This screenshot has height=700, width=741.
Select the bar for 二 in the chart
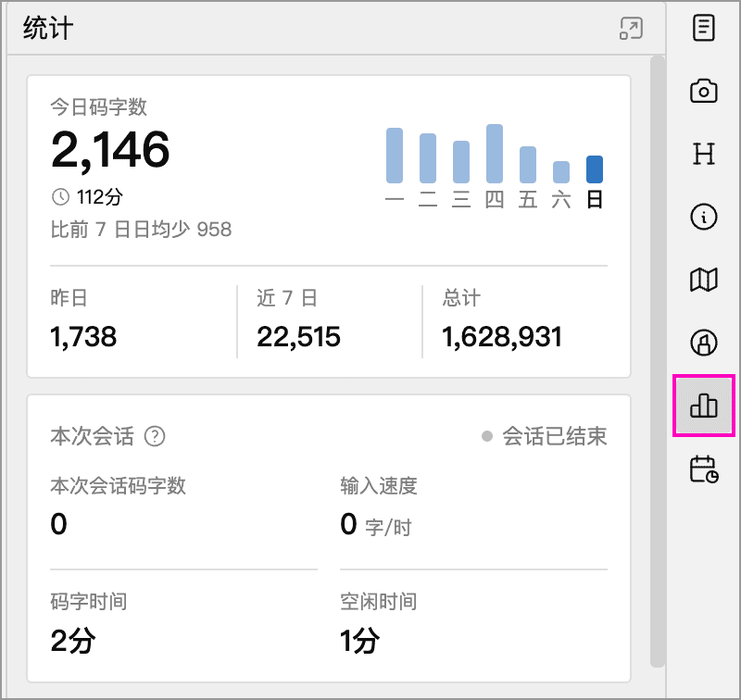[428, 158]
